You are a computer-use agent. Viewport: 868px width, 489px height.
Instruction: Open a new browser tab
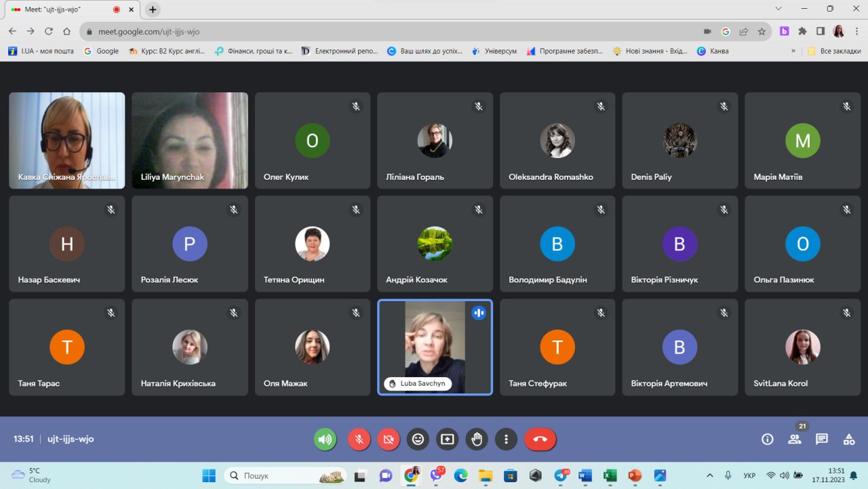click(153, 9)
